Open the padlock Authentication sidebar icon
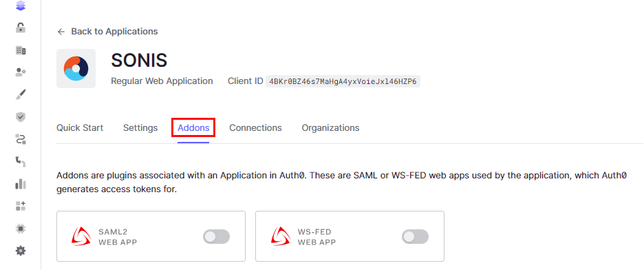 (x=21, y=28)
